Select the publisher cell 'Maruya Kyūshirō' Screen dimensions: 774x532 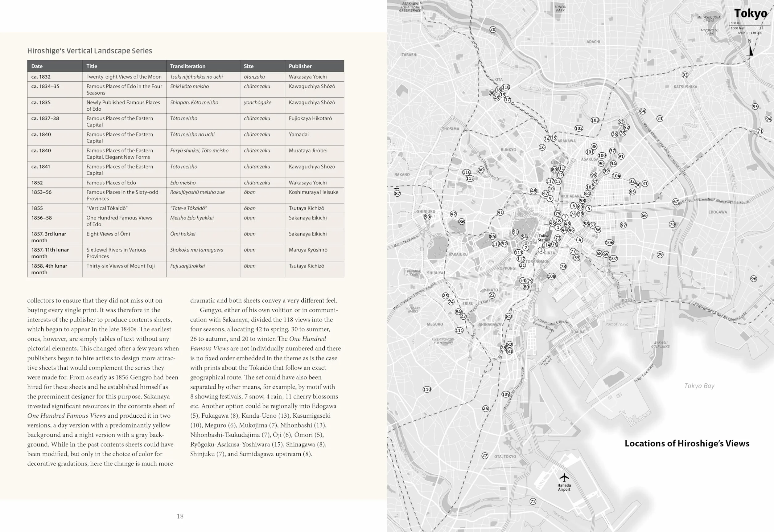tap(315, 253)
